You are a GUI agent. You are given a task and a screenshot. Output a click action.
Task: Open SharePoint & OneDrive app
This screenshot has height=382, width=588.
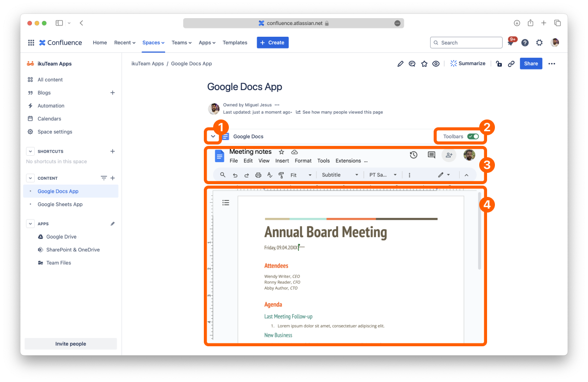73,250
